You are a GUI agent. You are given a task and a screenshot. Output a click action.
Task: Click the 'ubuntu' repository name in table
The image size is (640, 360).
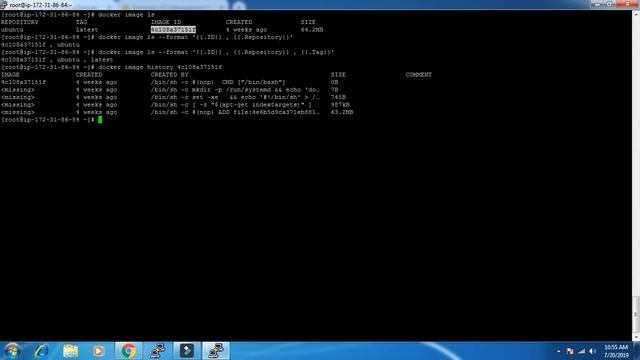pos(12,30)
